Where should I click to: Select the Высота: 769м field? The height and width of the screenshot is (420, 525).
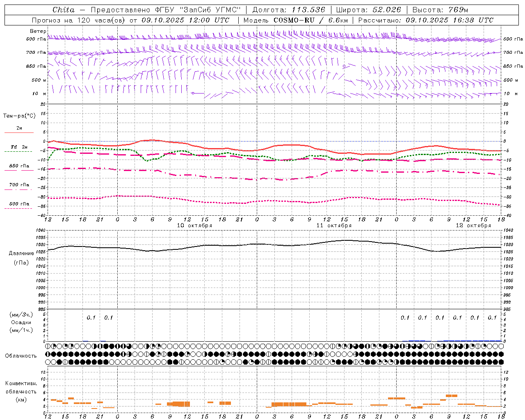coord(440,10)
